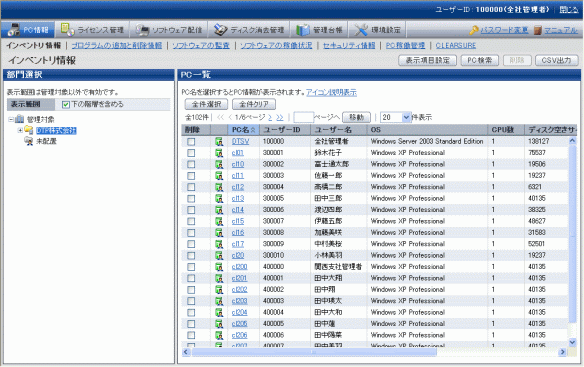Click the book icon beside マニュアル
Viewport: 584px width, 367px height.
pos(537,30)
